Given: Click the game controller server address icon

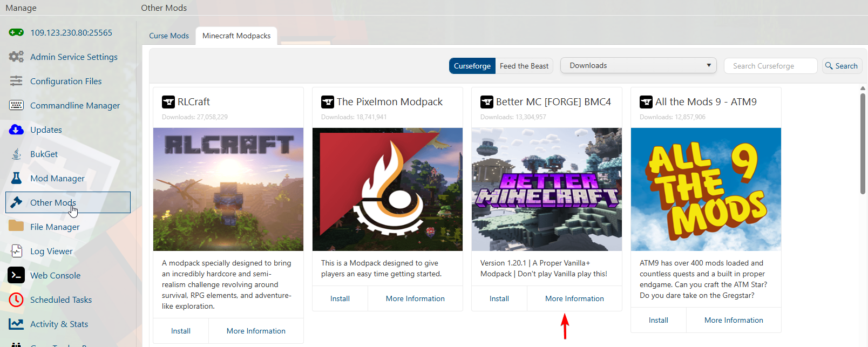Looking at the screenshot, I should pyautogui.click(x=16, y=32).
